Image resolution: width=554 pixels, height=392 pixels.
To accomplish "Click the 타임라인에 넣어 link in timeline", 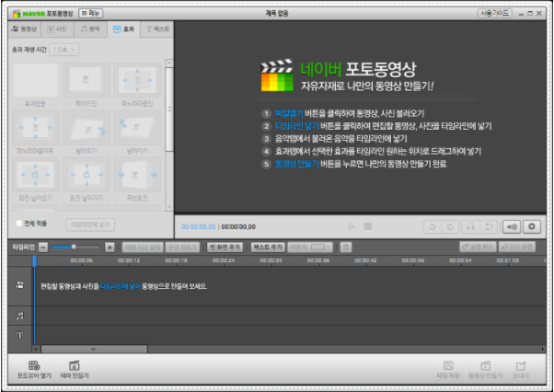I will pos(121,286).
